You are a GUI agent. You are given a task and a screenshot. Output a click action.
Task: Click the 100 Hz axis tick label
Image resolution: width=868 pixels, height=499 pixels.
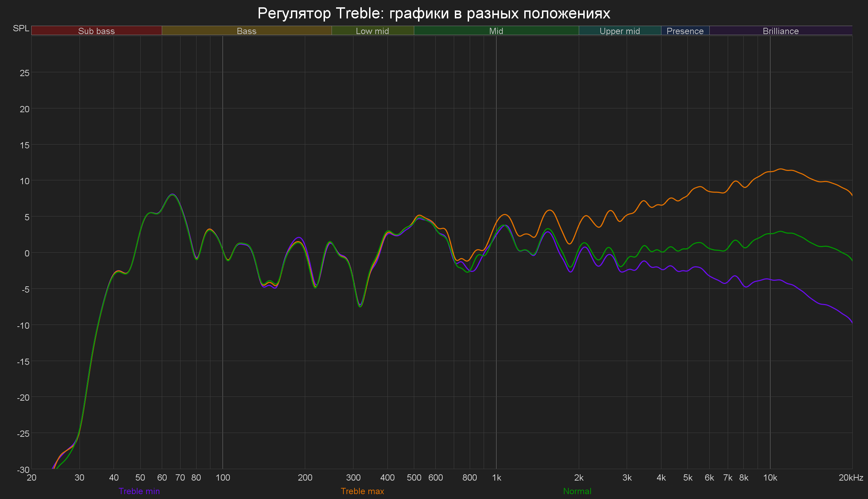point(223,477)
